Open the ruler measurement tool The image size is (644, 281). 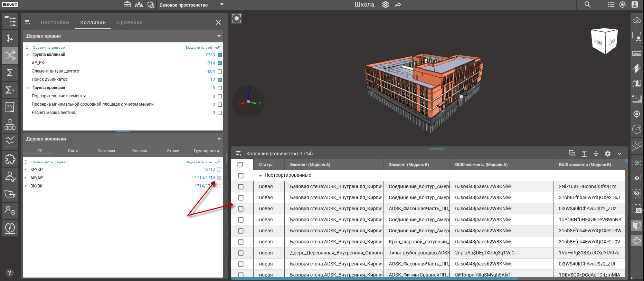[636, 53]
